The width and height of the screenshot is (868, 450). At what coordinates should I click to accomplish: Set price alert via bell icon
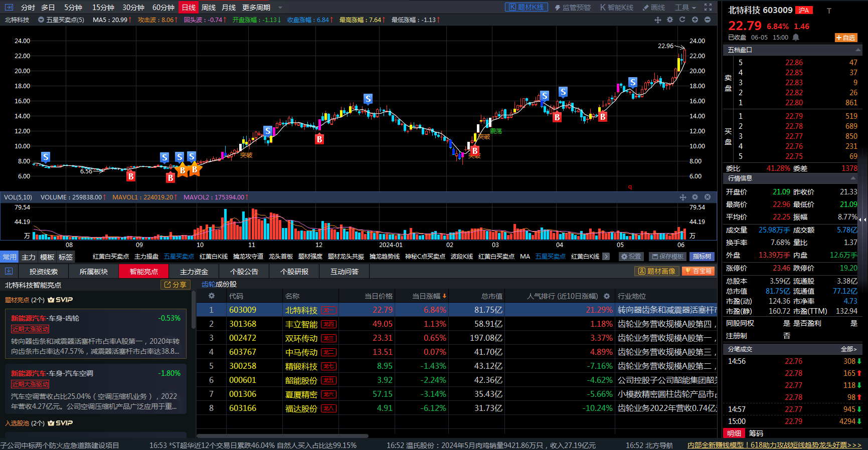point(796,37)
